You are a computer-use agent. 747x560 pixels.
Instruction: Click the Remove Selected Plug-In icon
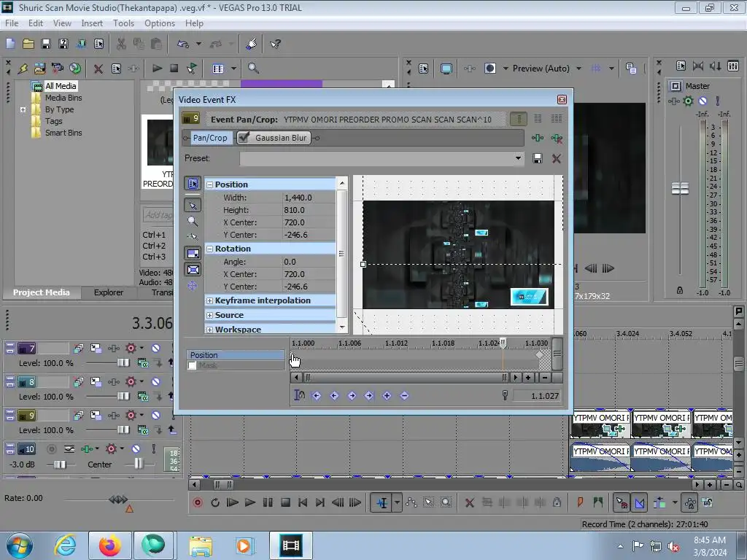point(556,138)
